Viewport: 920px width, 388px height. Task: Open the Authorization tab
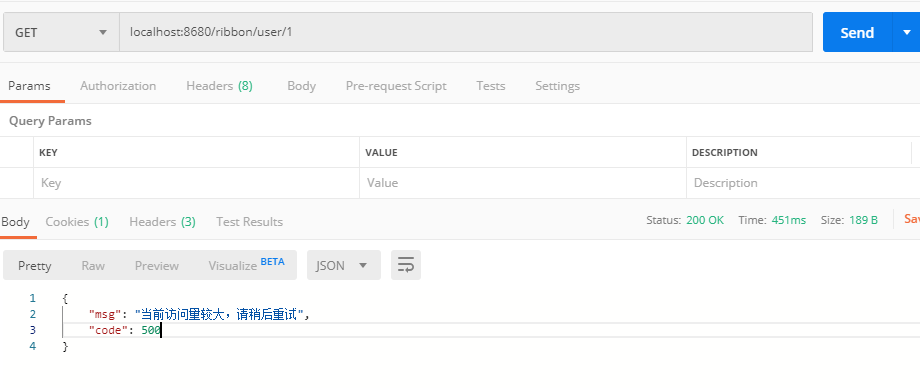(118, 86)
